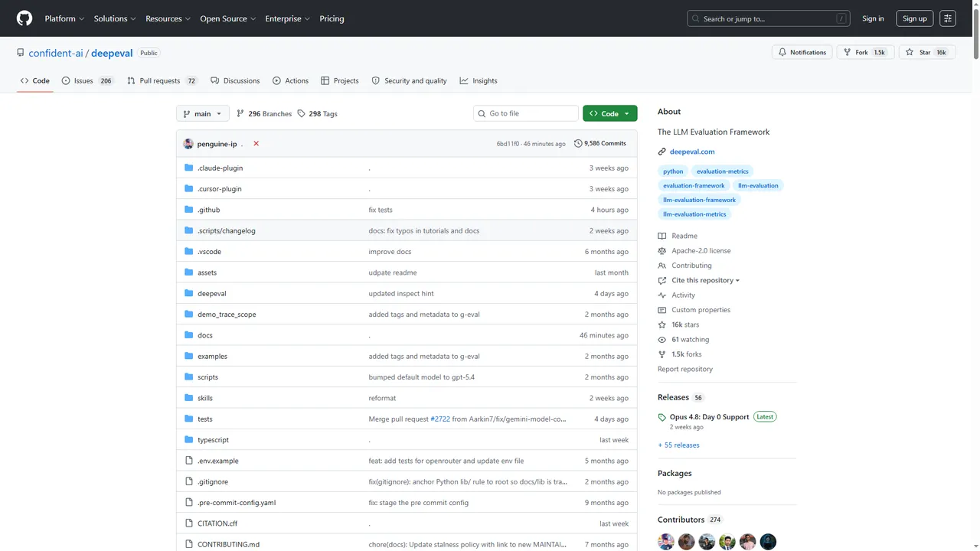Switch to the Insights tab
The image size is (980, 551).
click(x=479, y=80)
